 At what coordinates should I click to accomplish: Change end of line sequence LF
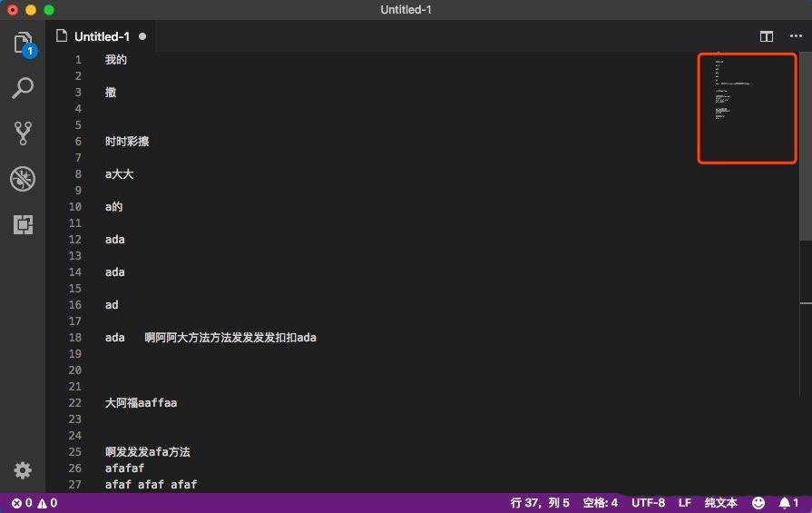pyautogui.click(x=685, y=503)
